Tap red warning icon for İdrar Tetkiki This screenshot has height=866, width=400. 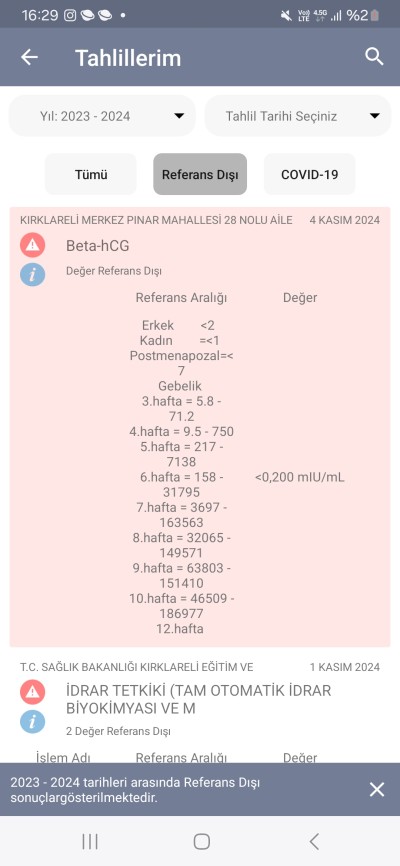pos(33,691)
